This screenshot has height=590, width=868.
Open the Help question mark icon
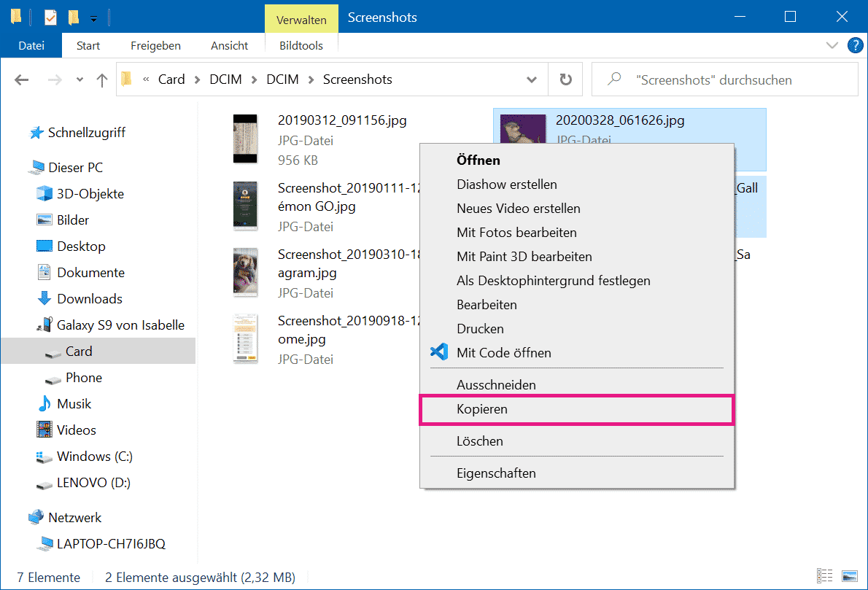(x=855, y=45)
